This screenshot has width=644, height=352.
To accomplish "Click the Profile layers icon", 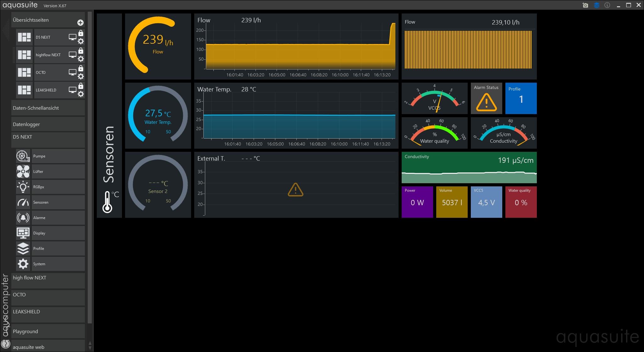I will point(23,249).
